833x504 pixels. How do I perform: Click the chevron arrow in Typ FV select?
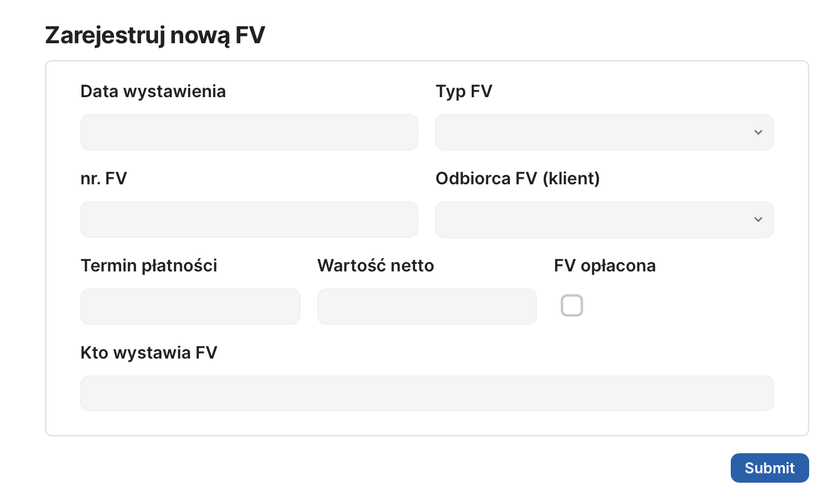pyautogui.click(x=758, y=132)
